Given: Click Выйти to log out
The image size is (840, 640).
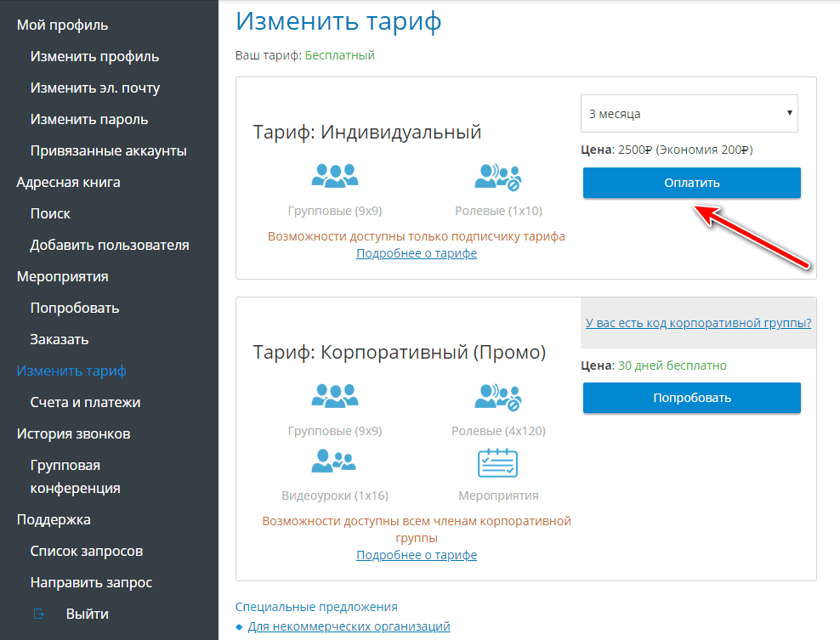Looking at the screenshot, I should [x=88, y=614].
